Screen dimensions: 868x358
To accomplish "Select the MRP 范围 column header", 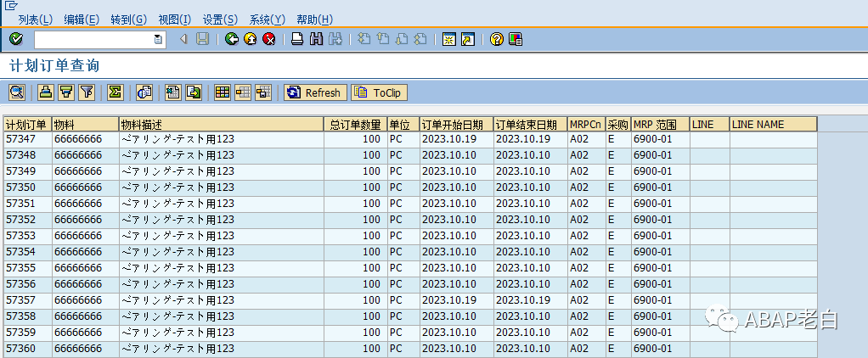I will 661,125.
